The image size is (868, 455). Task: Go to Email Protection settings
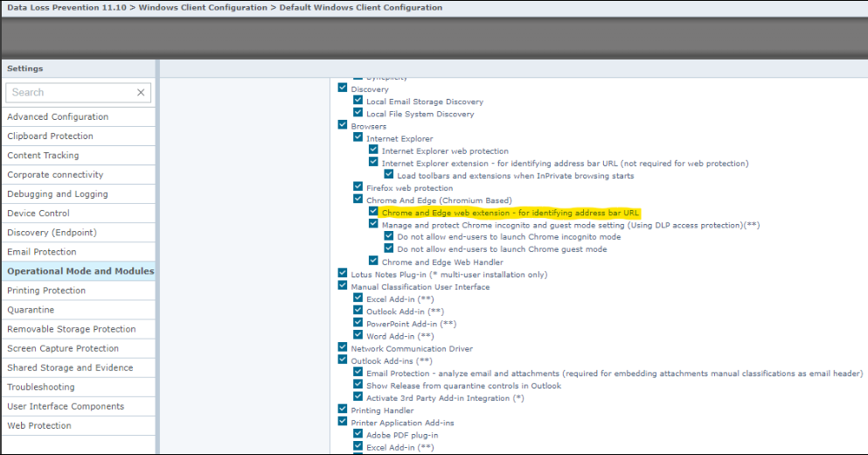click(42, 252)
